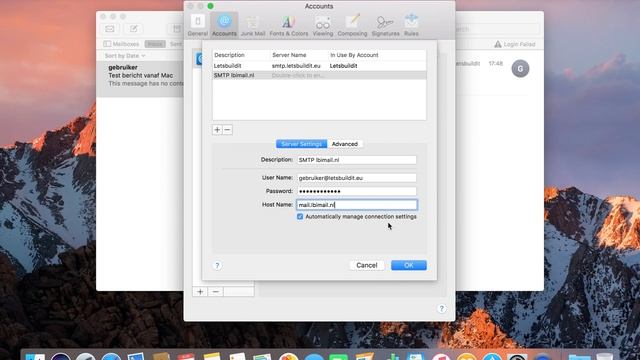Click the Login Failed text in Mail window

click(x=519, y=44)
